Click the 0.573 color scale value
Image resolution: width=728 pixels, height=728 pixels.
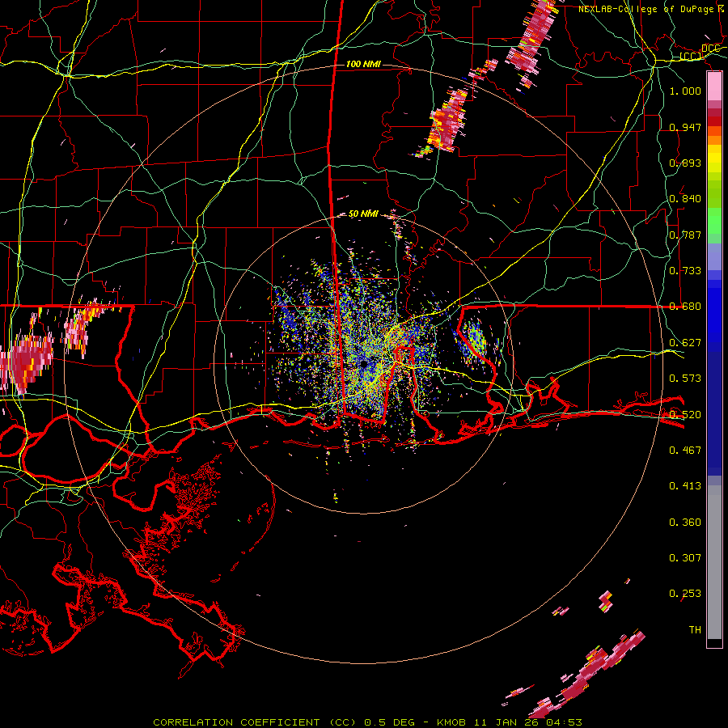point(685,379)
